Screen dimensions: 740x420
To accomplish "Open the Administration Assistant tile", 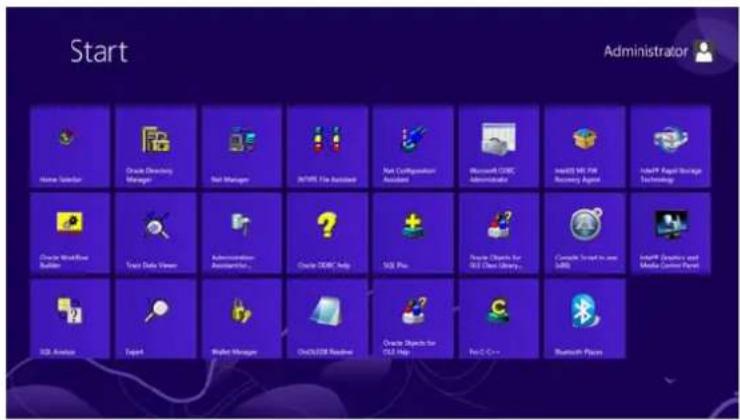I will tap(242, 233).
